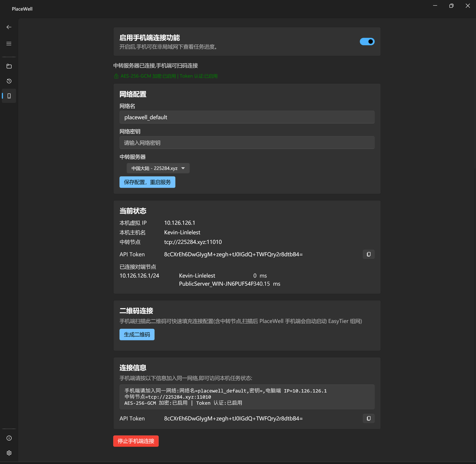Click relay node tcp://225284.xyz:11010 value

point(193,242)
